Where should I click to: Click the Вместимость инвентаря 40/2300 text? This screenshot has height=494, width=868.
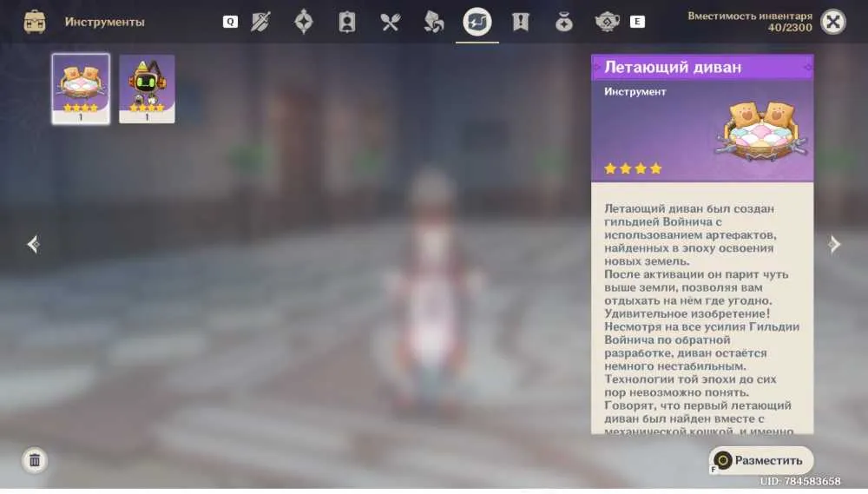click(750, 22)
